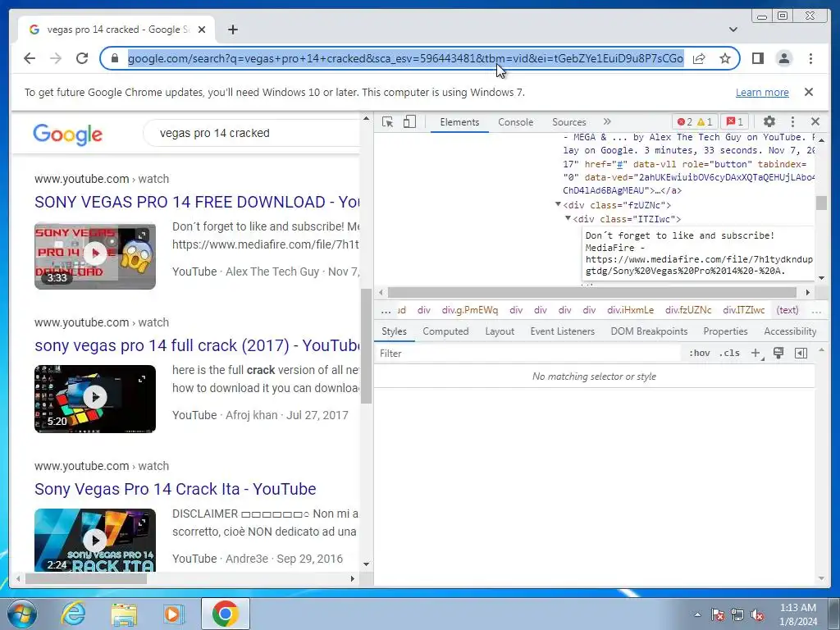840x630 pixels.
Task: Open the tab search chevron
Action: [733, 30]
